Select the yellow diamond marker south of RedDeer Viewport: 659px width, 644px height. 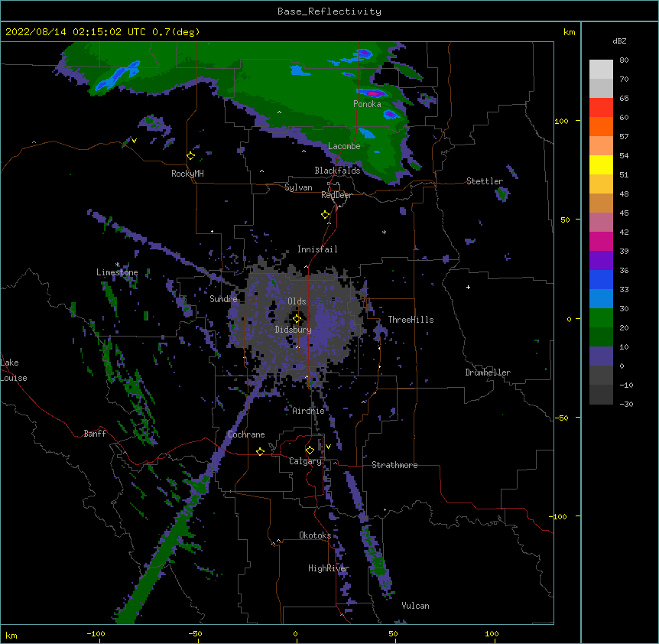[x=326, y=215]
